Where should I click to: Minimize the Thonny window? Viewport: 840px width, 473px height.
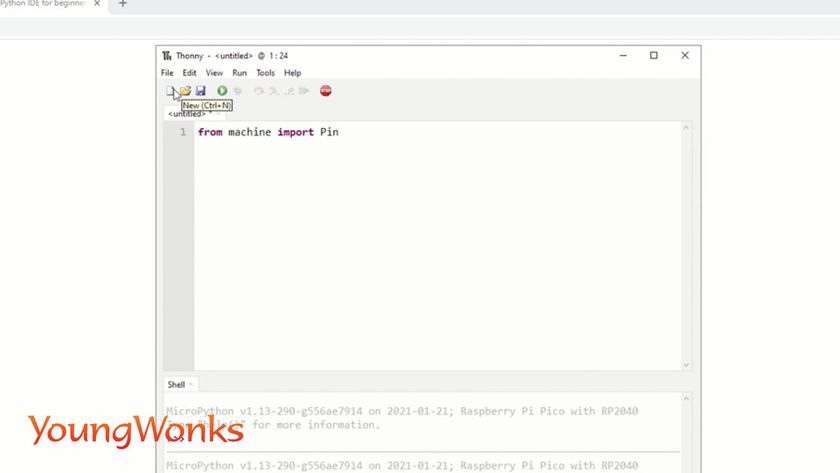[623, 56]
